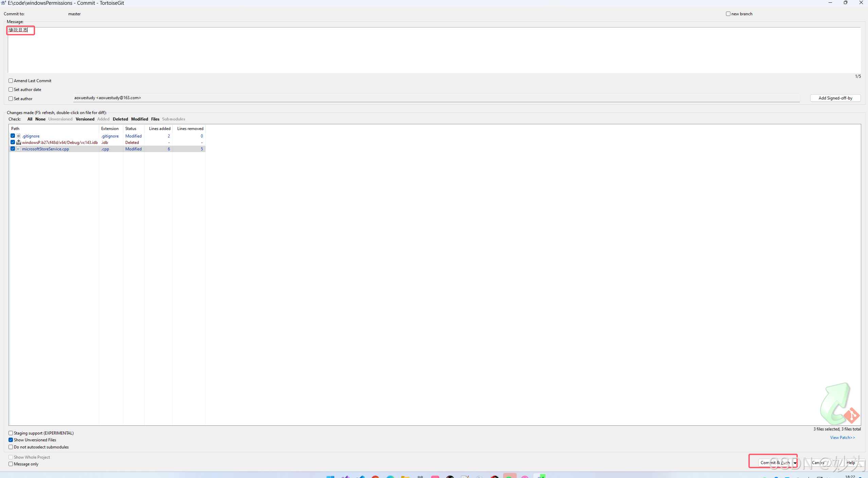Toggle Show Unversioned Files checkbox

tap(11, 440)
